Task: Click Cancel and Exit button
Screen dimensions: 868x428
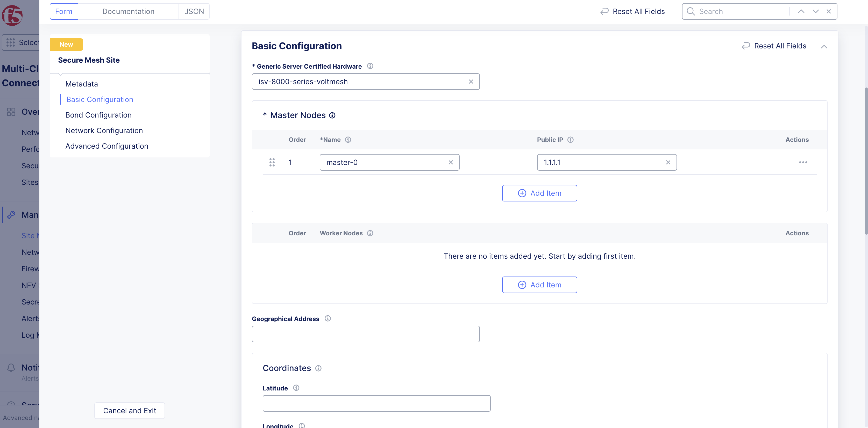Action: pyautogui.click(x=129, y=410)
